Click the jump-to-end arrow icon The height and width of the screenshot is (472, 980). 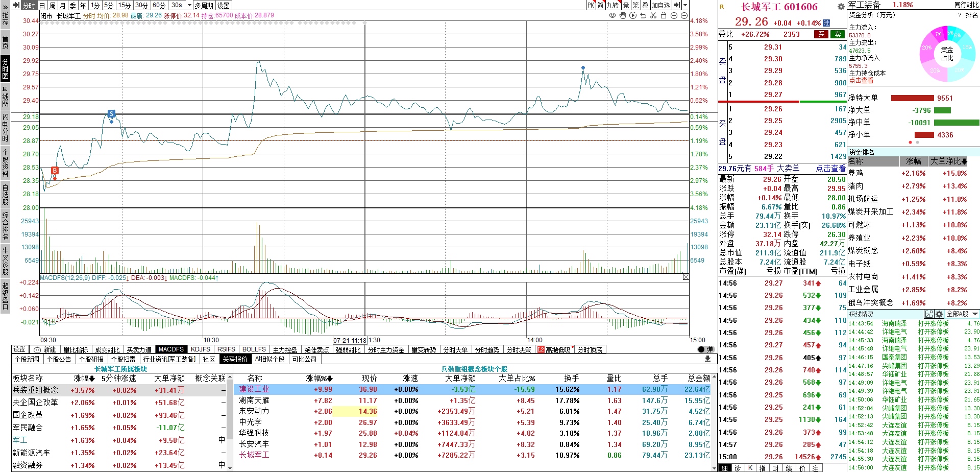[x=676, y=5]
